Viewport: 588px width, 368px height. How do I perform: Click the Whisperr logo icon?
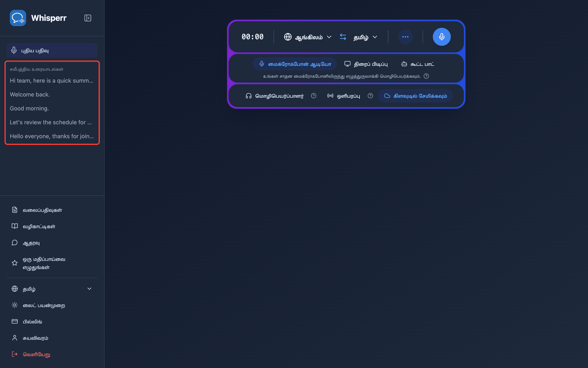(18, 18)
